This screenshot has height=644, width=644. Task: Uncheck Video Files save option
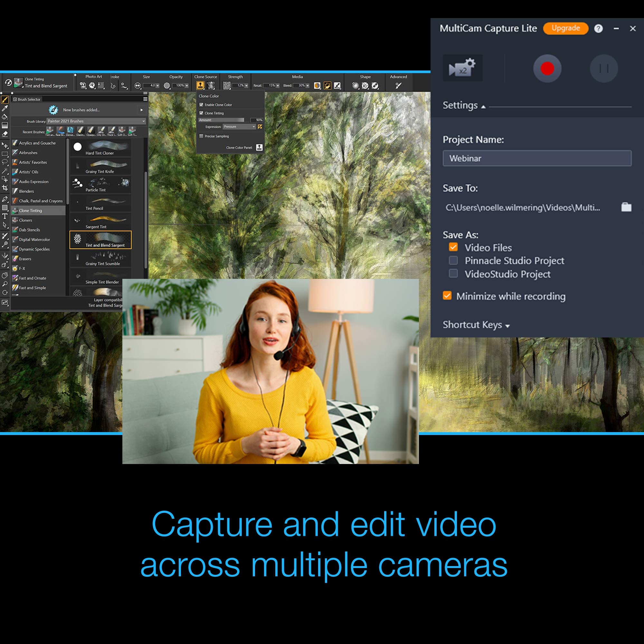(x=453, y=247)
